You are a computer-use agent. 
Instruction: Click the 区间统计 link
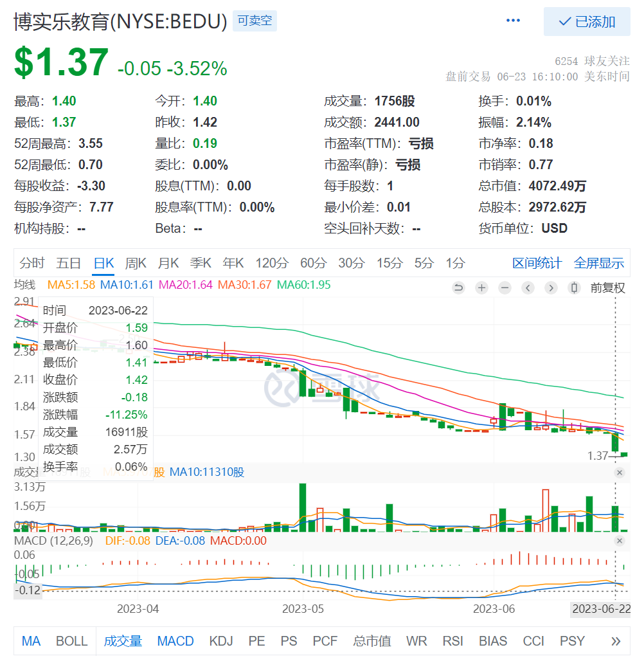[x=537, y=263]
